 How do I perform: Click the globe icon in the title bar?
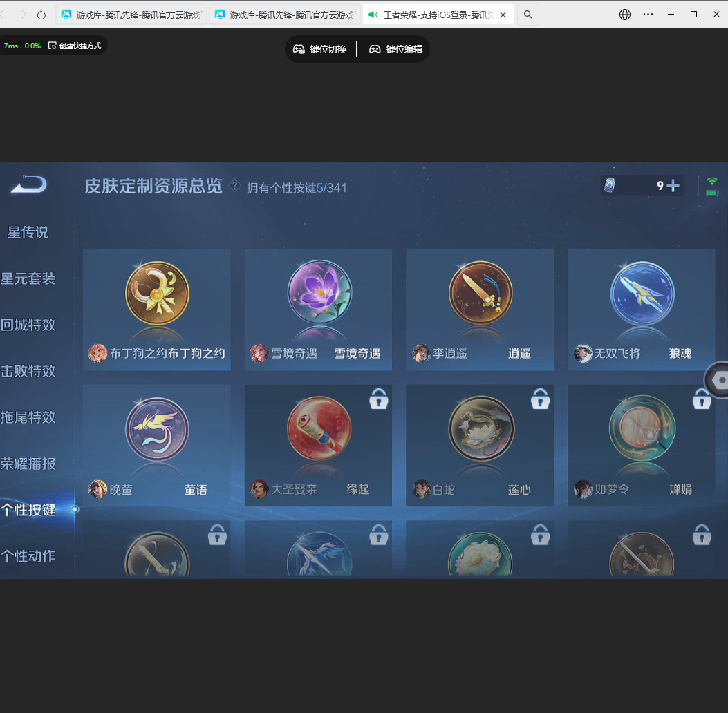coord(624,14)
